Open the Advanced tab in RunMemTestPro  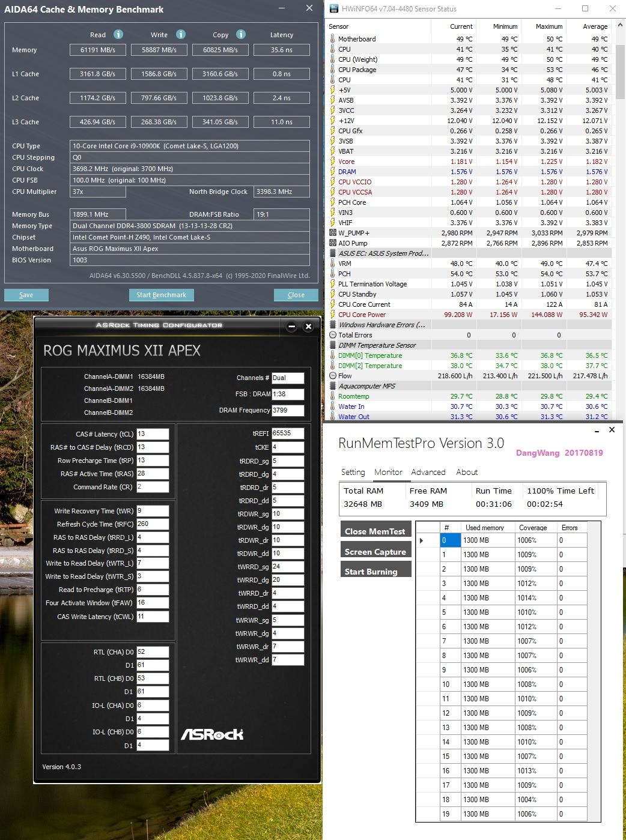click(x=428, y=472)
